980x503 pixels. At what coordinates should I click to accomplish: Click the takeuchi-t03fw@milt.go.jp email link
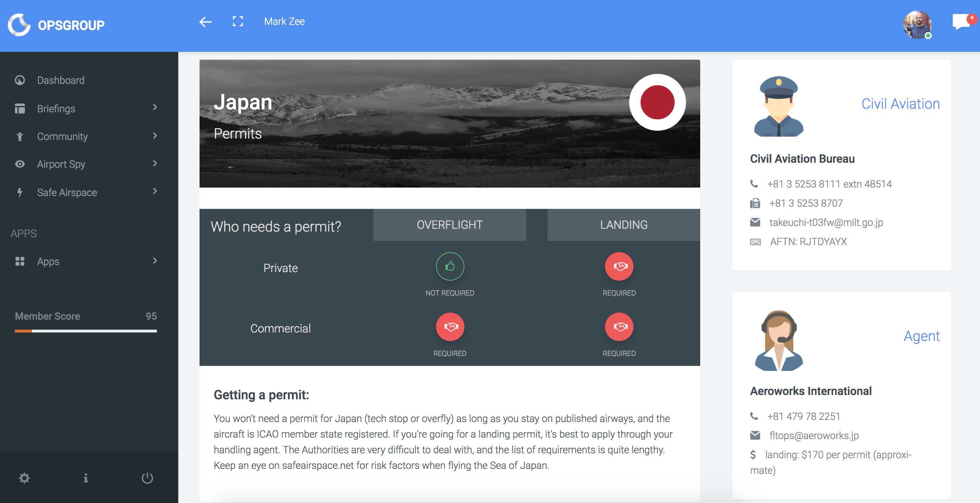pos(826,222)
